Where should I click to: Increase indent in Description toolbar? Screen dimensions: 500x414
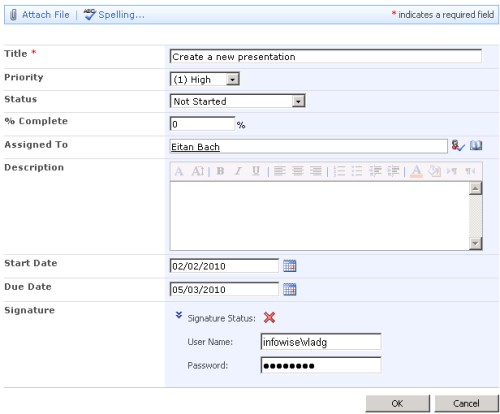[x=393, y=171]
